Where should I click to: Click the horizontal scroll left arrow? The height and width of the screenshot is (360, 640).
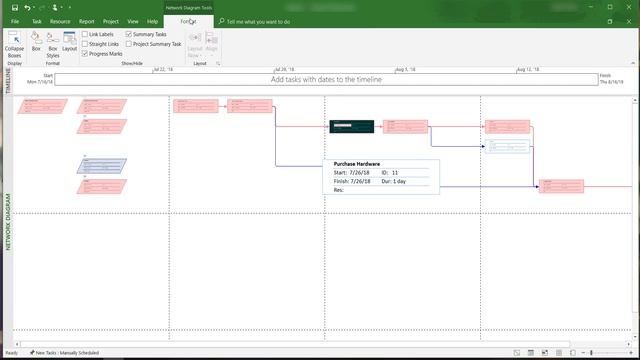(x=17, y=344)
